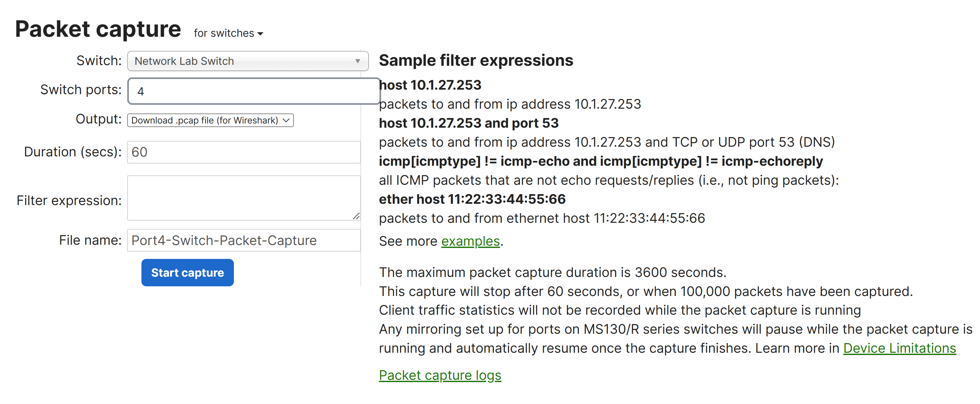Viewport: 980px width, 404px height.
Task: Click the caret next to 'for switches'
Action: (260, 34)
